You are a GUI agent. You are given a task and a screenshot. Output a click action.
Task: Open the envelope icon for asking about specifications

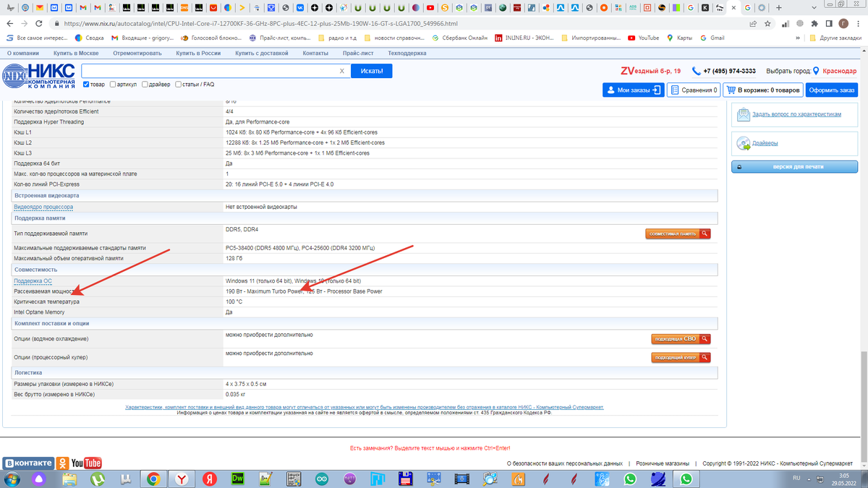744,114
